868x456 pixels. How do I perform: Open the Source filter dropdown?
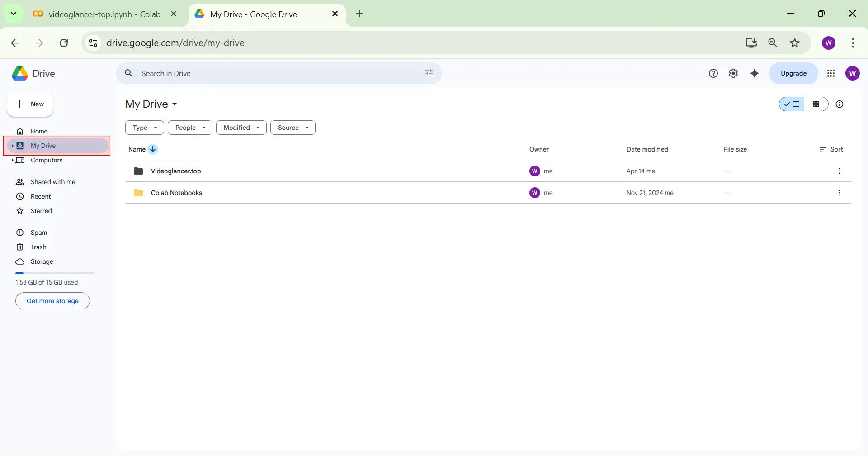[x=293, y=128]
